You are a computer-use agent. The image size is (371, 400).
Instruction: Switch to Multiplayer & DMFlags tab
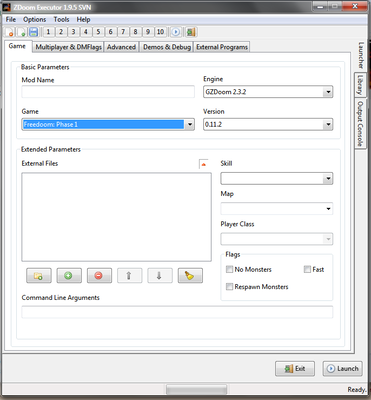pos(68,47)
